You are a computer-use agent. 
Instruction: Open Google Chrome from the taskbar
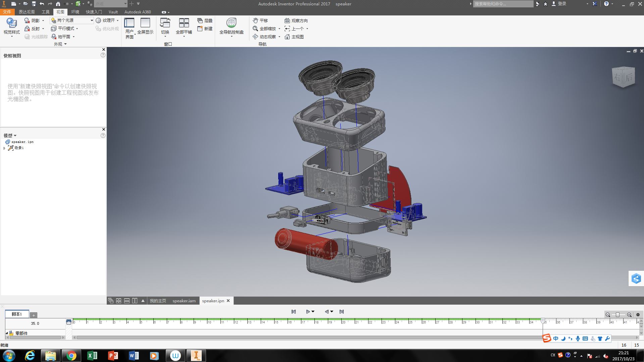71,356
